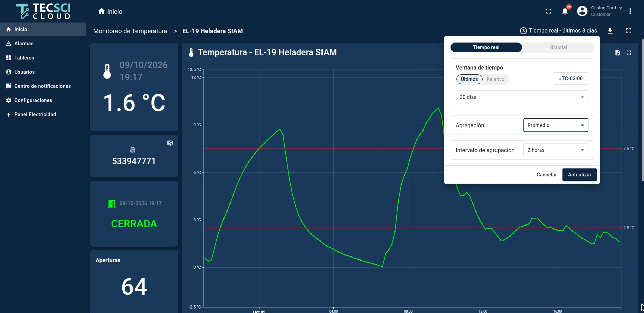644x313 pixels.
Task: Open Centro de notificaciones in sidebar
Action: click(x=43, y=86)
